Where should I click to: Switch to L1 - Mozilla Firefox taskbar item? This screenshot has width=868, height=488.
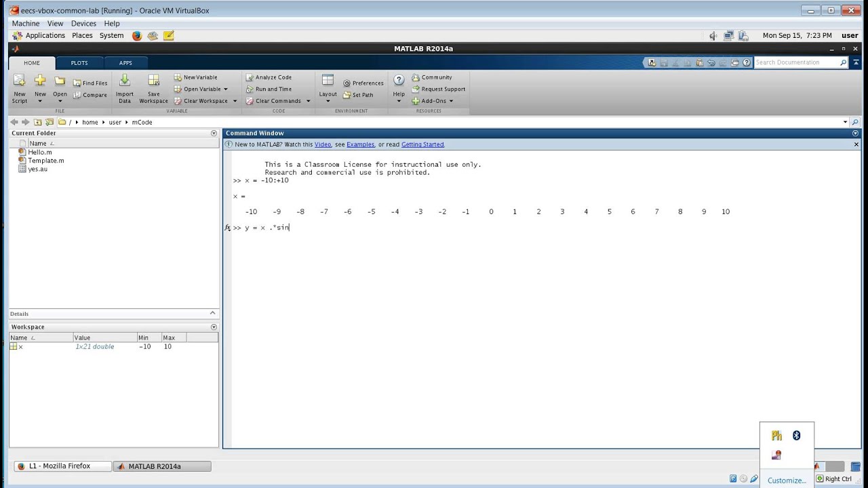pos(62,466)
